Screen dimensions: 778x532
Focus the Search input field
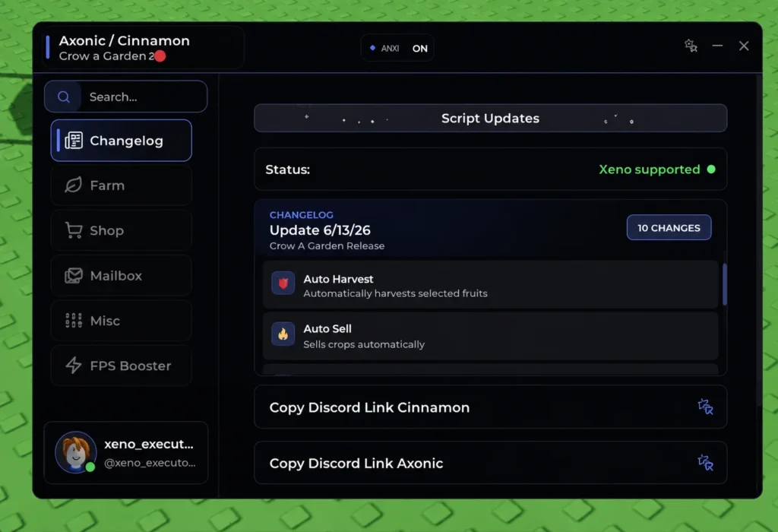click(125, 97)
